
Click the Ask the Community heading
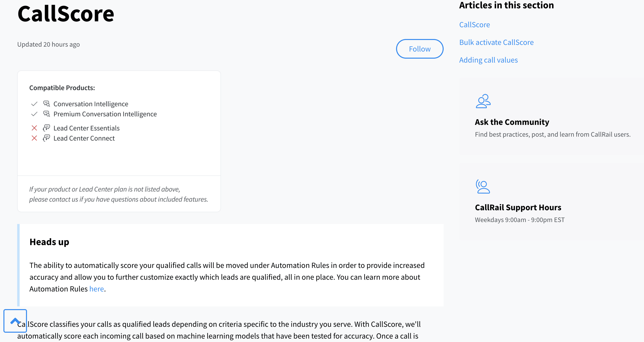pos(512,122)
